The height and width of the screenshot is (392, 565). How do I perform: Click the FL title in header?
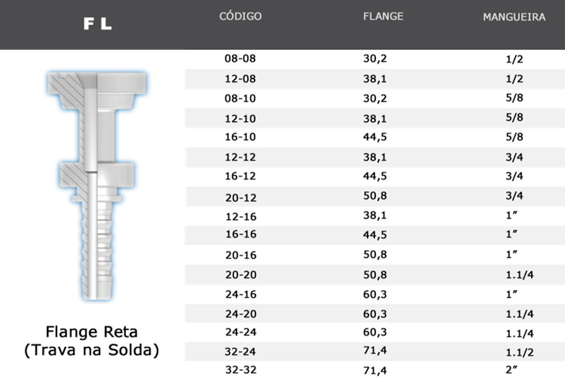coord(97,24)
